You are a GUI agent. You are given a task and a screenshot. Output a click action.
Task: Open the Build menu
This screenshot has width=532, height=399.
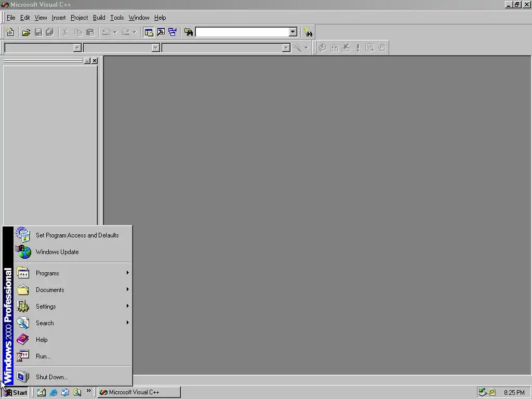click(x=99, y=18)
